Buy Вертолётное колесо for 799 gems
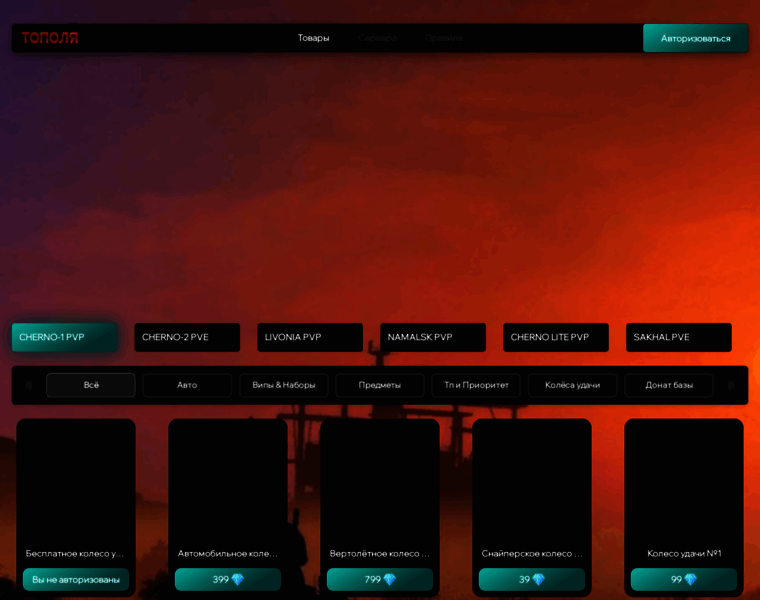The height and width of the screenshot is (600, 760). (x=380, y=580)
